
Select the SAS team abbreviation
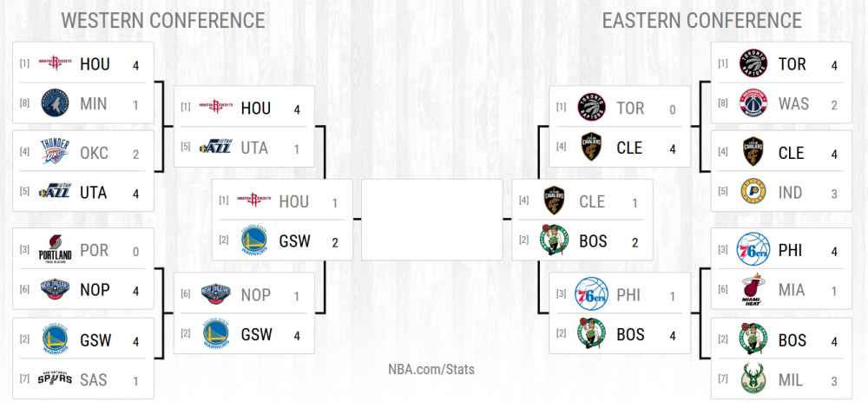coord(93,379)
